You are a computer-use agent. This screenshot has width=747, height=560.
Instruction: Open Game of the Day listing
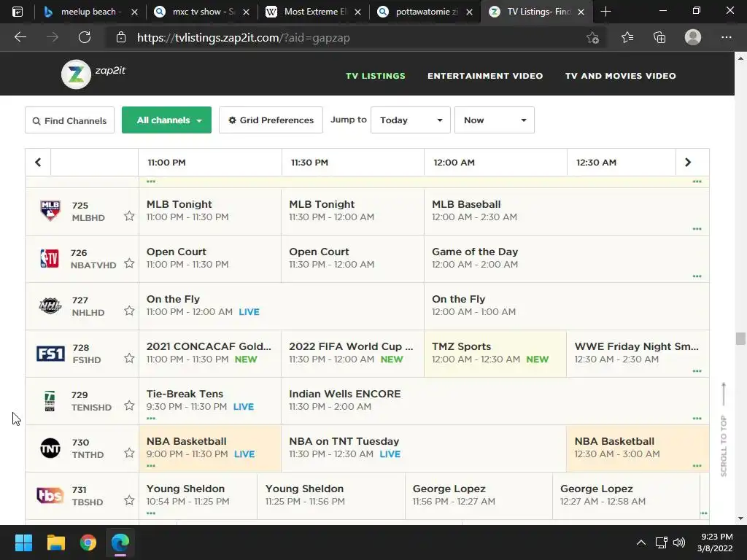(566, 259)
